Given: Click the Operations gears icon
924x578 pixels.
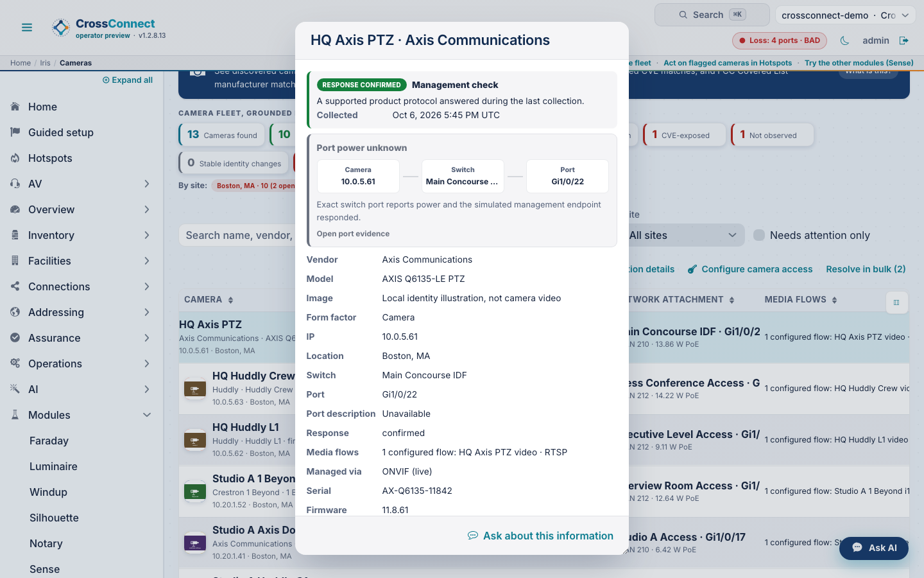Looking at the screenshot, I should tap(15, 363).
